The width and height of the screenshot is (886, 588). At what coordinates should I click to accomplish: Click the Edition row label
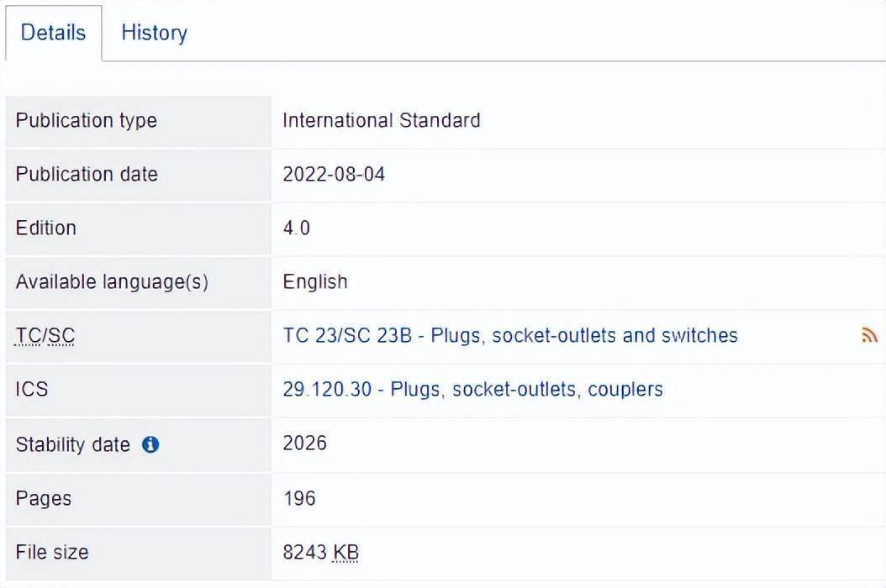[x=45, y=228]
